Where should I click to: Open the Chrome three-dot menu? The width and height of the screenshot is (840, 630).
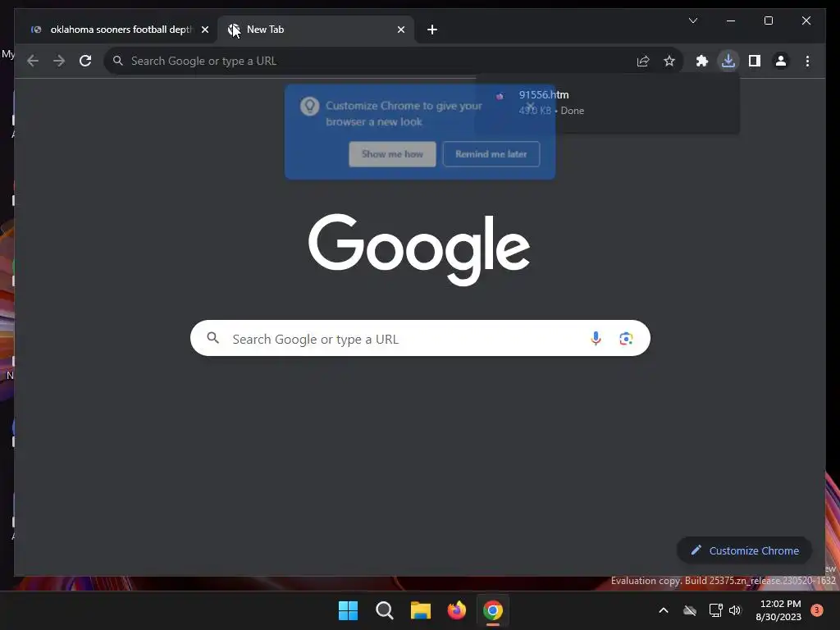pos(807,61)
